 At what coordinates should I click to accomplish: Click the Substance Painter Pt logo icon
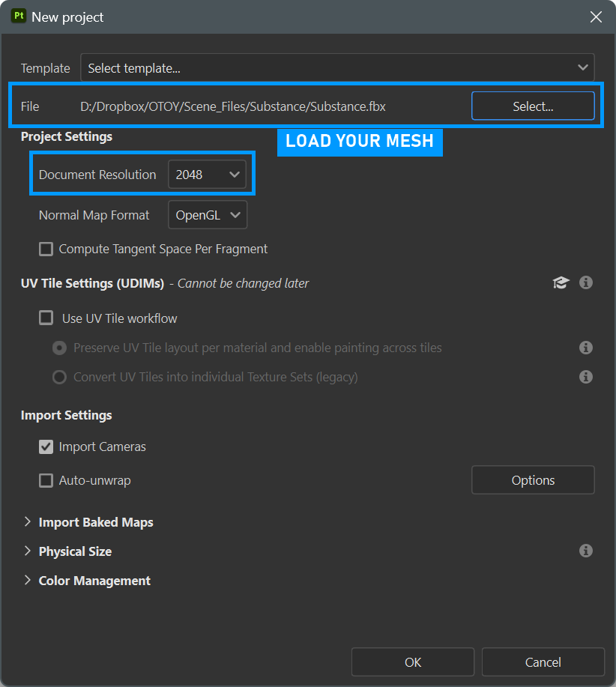click(19, 16)
